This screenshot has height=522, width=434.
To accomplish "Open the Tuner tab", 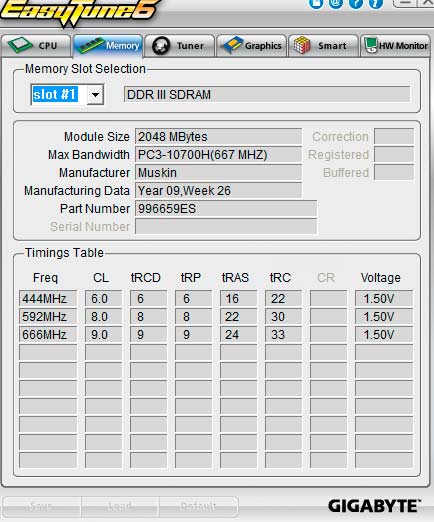I will click(180, 46).
